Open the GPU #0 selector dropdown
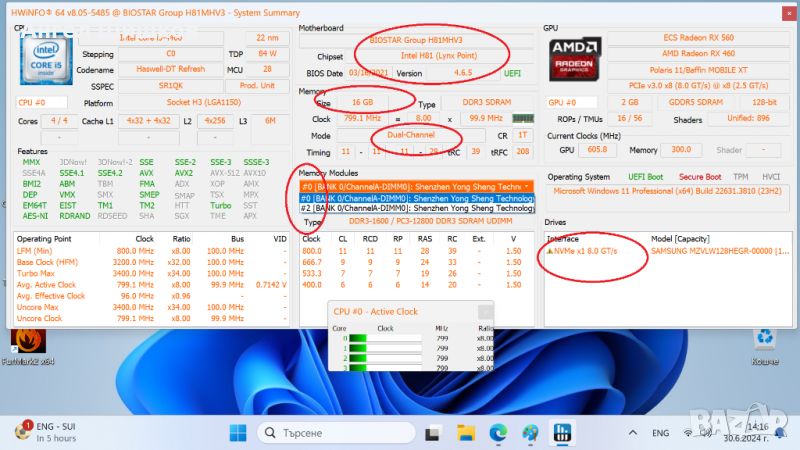Image resolution: width=800 pixels, height=450 pixels. point(571,103)
